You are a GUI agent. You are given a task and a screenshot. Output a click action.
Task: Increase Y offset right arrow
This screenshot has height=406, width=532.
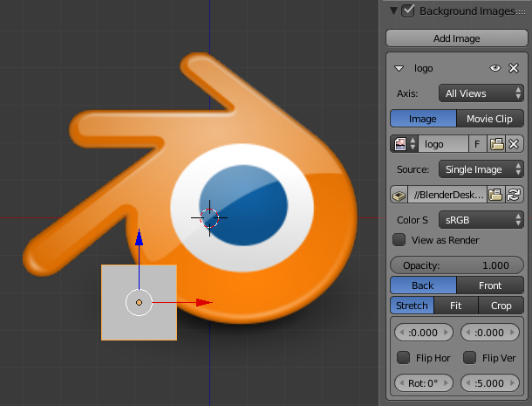pos(512,333)
